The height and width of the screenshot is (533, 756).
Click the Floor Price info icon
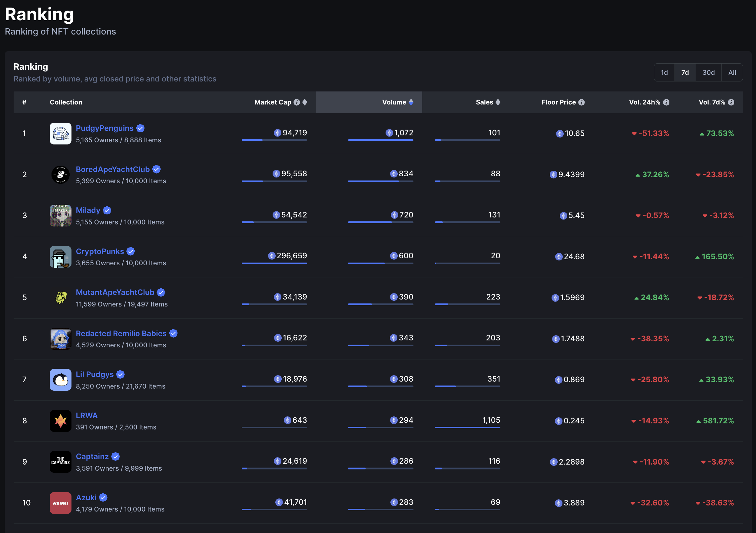coord(582,102)
